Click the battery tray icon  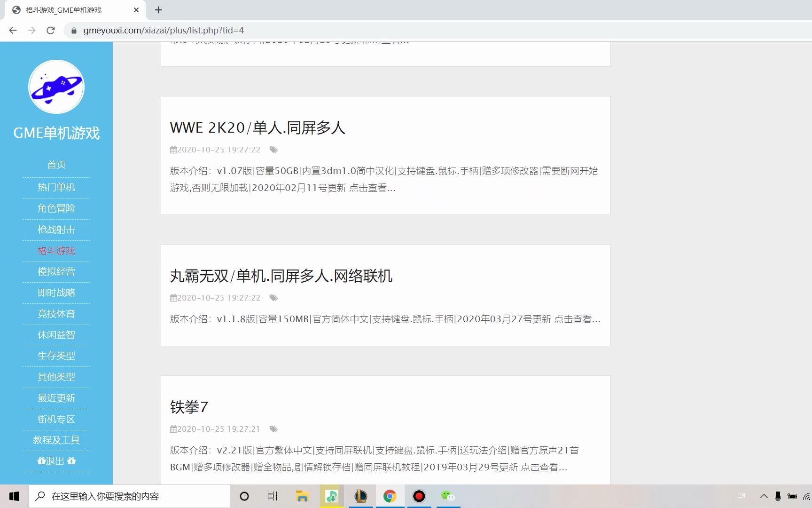coord(792,496)
